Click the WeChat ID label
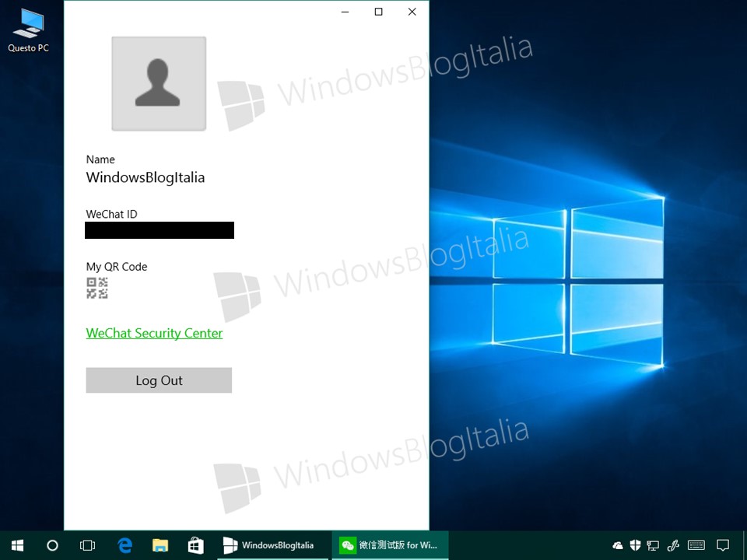The height and width of the screenshot is (560, 747). tap(111, 215)
